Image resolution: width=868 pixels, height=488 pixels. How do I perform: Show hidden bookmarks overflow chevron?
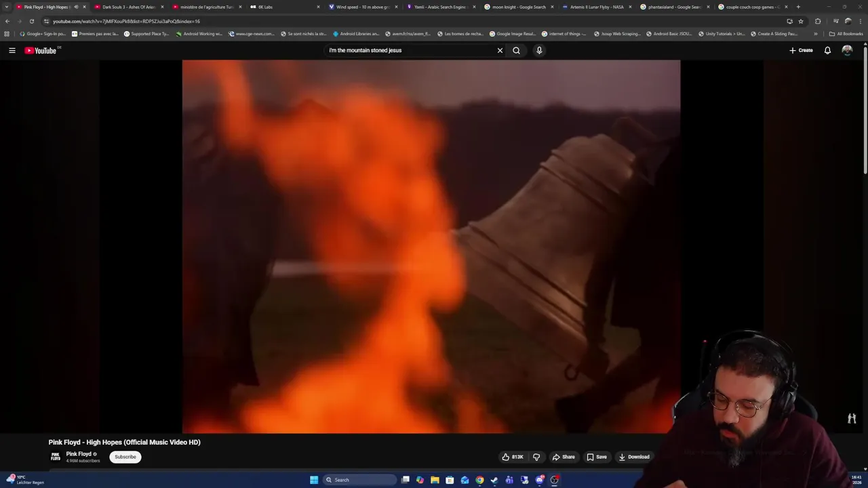coord(816,33)
